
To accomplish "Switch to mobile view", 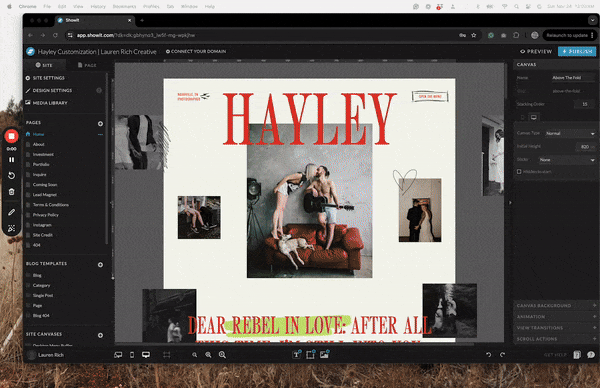I will click(132, 355).
